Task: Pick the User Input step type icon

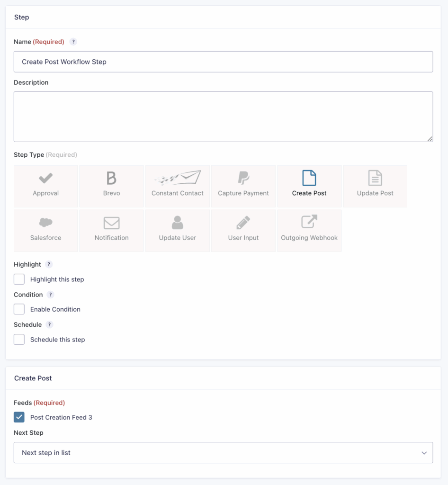Action: (x=243, y=230)
